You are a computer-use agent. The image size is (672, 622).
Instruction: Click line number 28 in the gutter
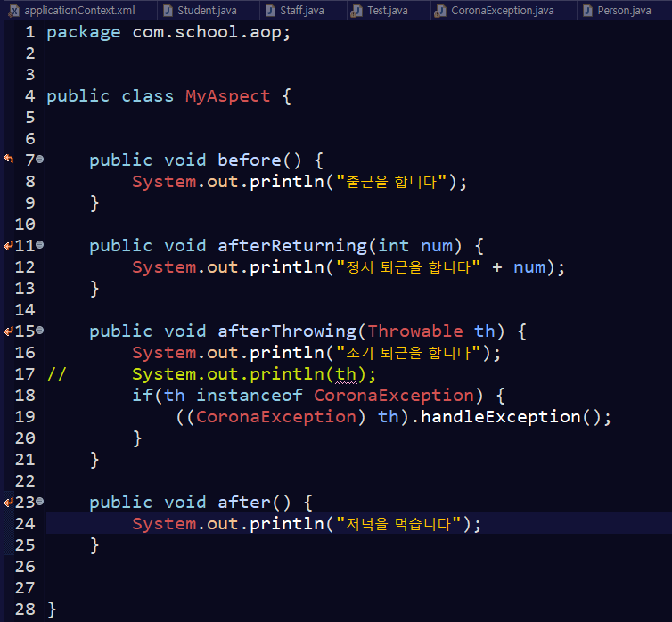point(25,610)
